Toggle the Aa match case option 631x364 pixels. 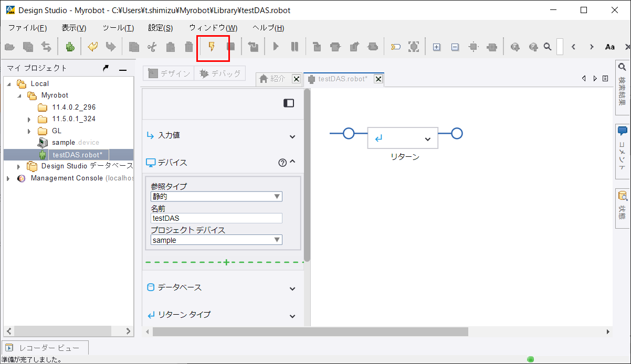pyautogui.click(x=610, y=47)
